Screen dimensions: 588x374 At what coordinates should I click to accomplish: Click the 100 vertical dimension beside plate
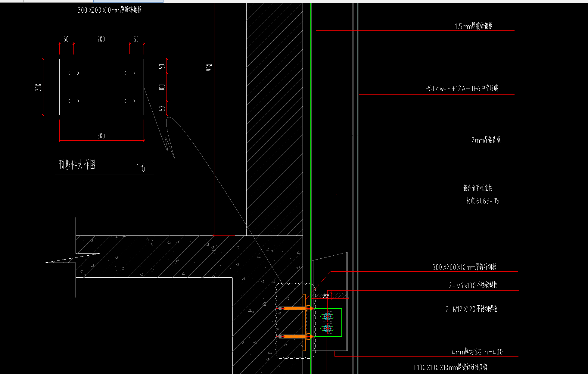(162, 87)
